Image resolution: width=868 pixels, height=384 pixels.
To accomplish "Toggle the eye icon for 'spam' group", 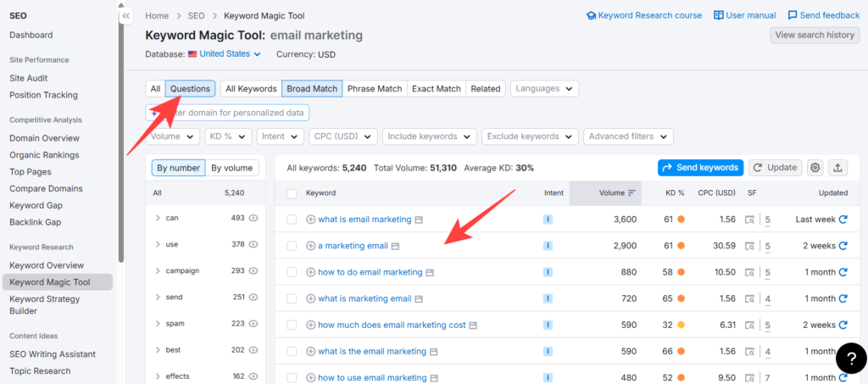I will click(x=253, y=324).
